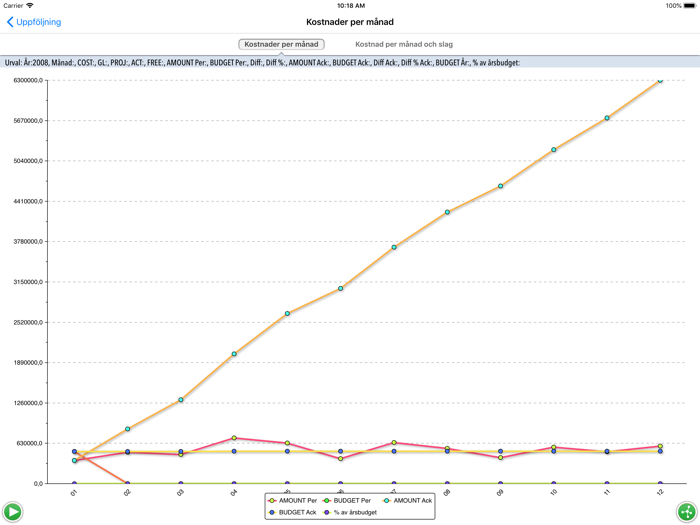The height and width of the screenshot is (525, 700).
Task: Tap AMOUNT Ack data point for month 10
Action: [554, 150]
